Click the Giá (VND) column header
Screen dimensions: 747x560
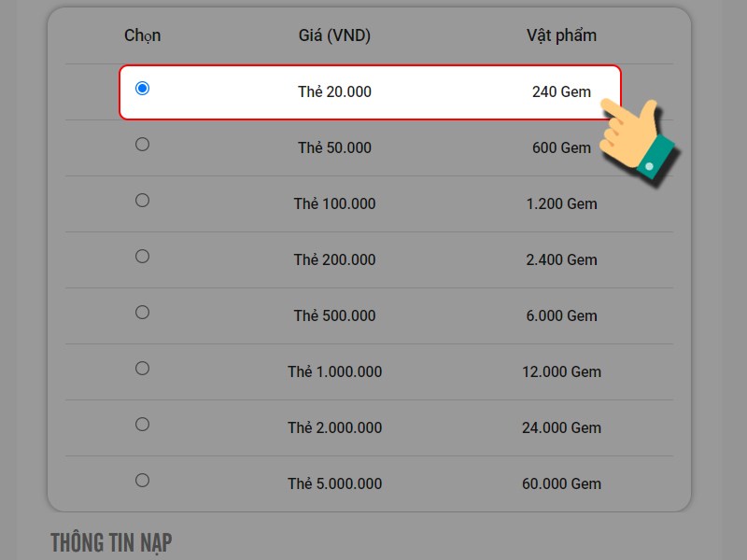pyautogui.click(x=334, y=35)
